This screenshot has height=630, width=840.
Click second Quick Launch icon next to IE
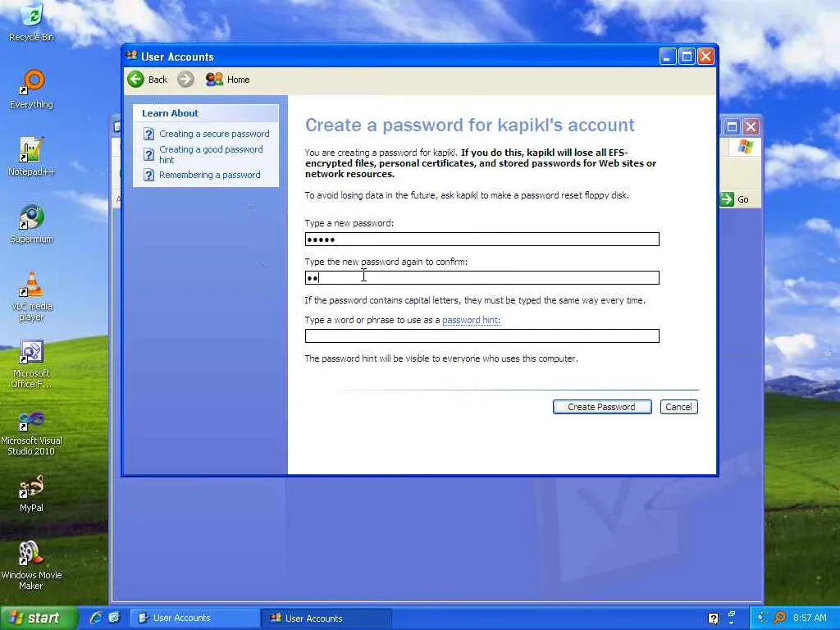[114, 618]
